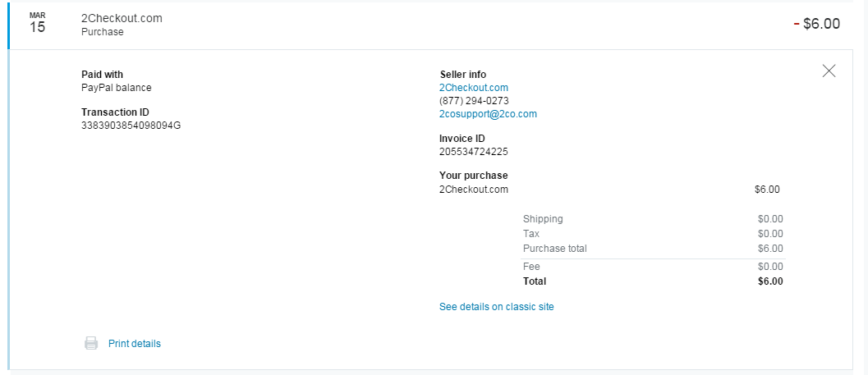
Task: Close the transaction details panel
Action: point(829,71)
